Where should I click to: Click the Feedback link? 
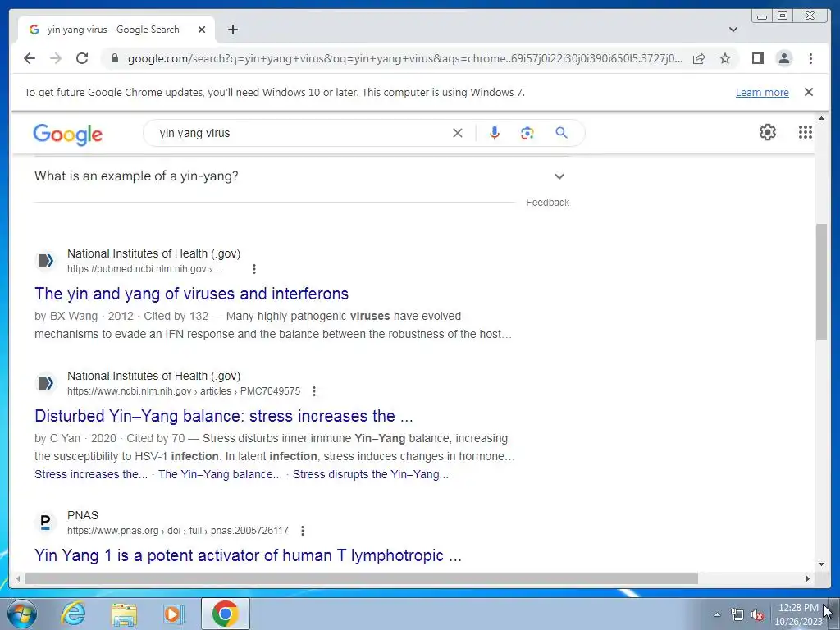pyautogui.click(x=547, y=203)
